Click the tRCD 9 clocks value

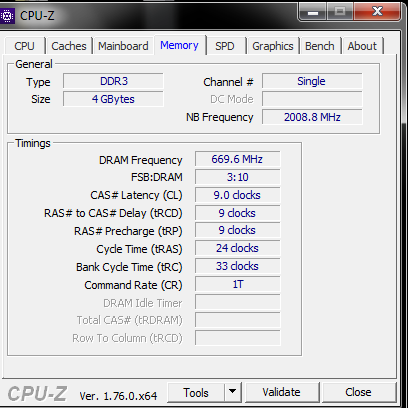[x=237, y=213]
